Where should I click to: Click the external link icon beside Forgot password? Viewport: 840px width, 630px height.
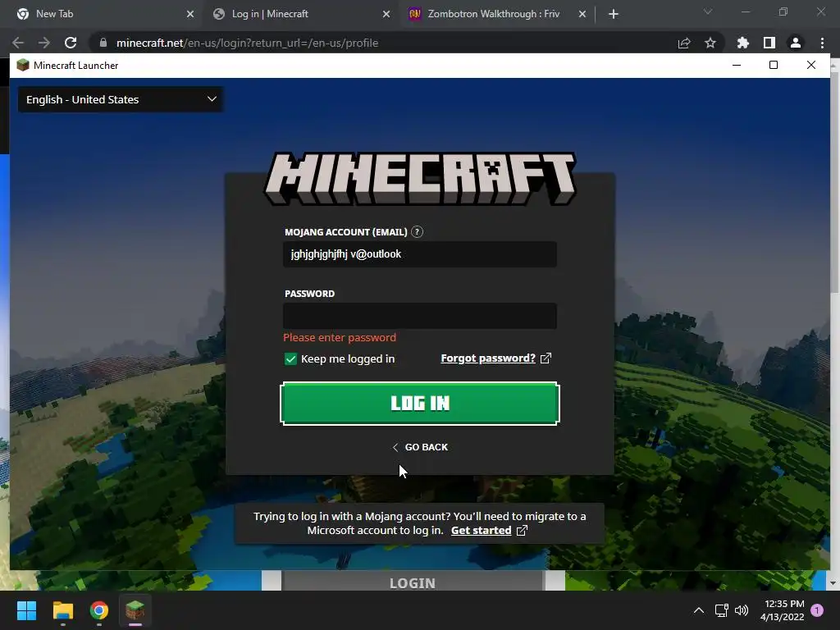coord(546,358)
